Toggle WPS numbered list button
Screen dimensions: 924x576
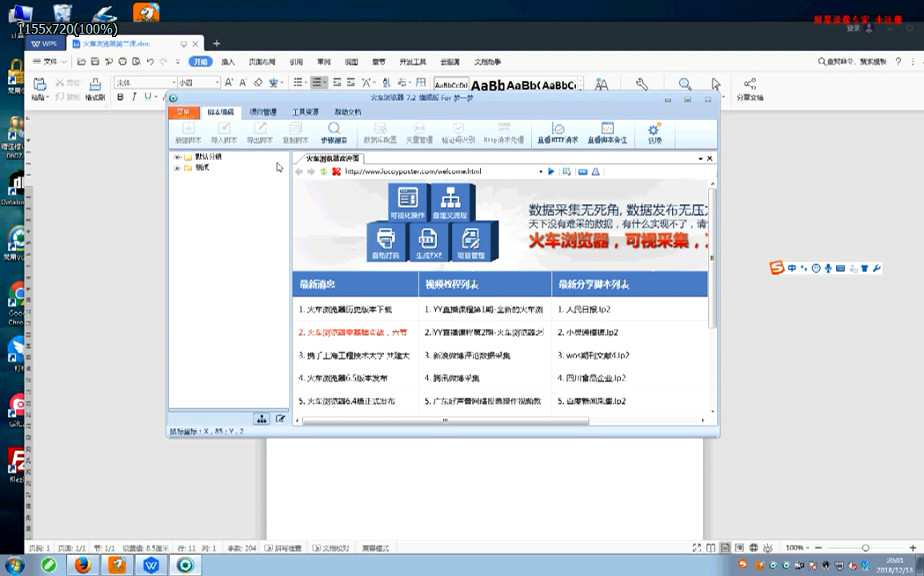(x=318, y=82)
